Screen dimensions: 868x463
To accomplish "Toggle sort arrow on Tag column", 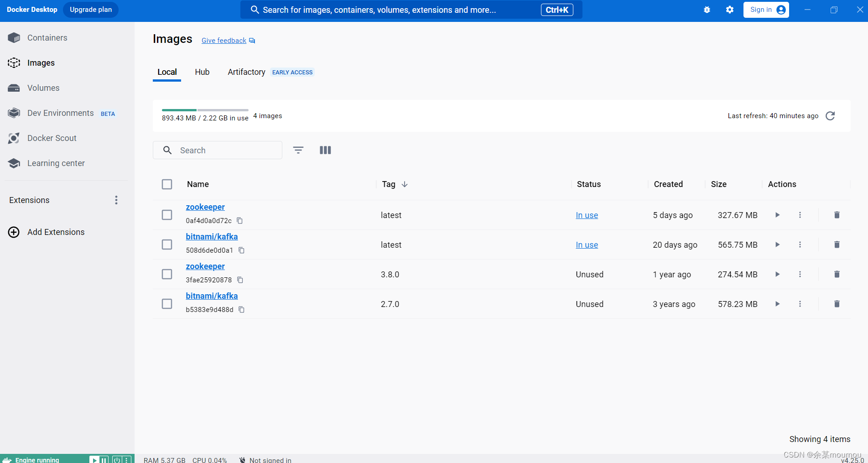I will 405,184.
